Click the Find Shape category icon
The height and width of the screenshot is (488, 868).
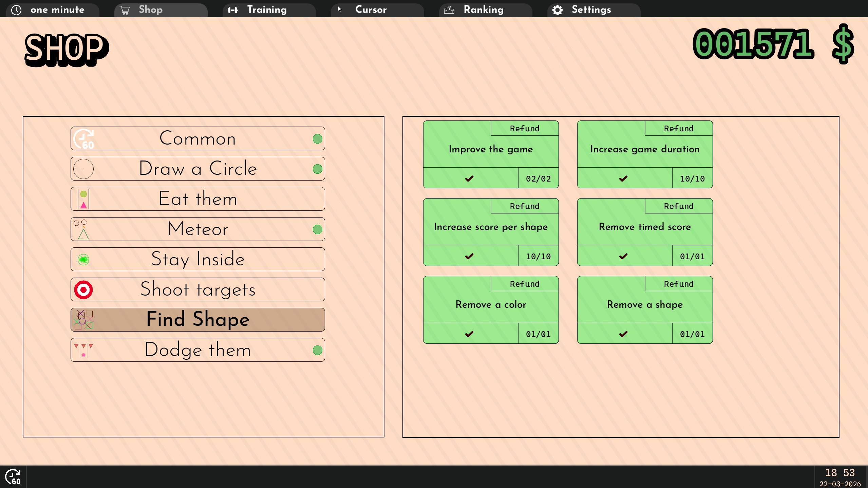(83, 320)
